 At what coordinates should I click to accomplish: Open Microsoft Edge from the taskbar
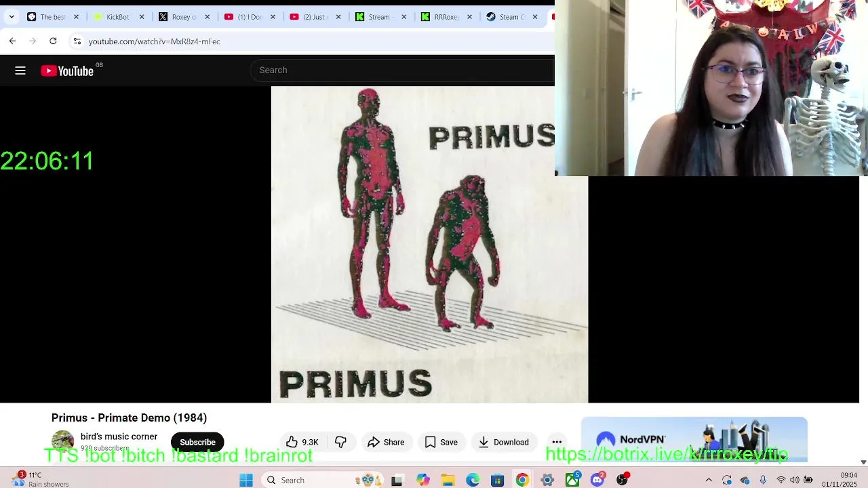(x=473, y=480)
